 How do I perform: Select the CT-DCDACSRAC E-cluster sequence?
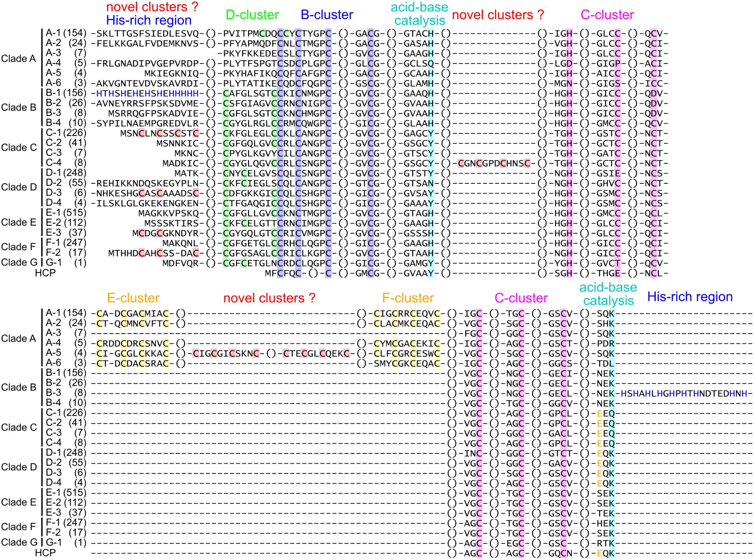[x=133, y=363]
